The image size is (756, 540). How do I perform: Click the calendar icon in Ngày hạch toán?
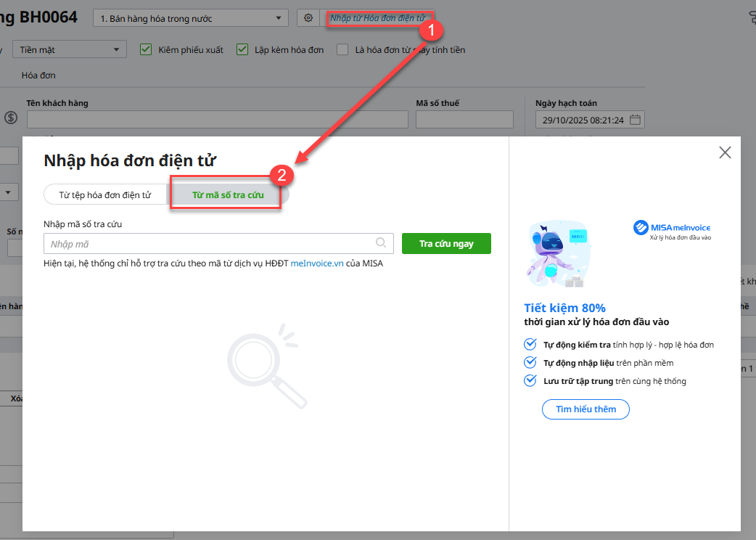[635, 120]
